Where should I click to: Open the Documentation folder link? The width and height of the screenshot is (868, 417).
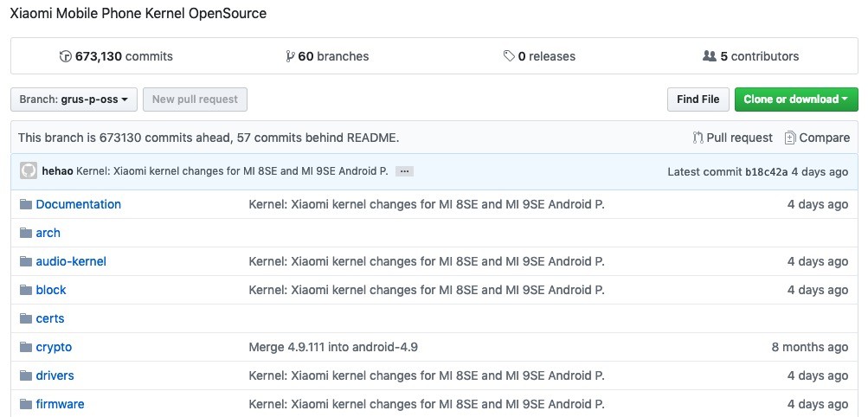pyautogui.click(x=79, y=204)
